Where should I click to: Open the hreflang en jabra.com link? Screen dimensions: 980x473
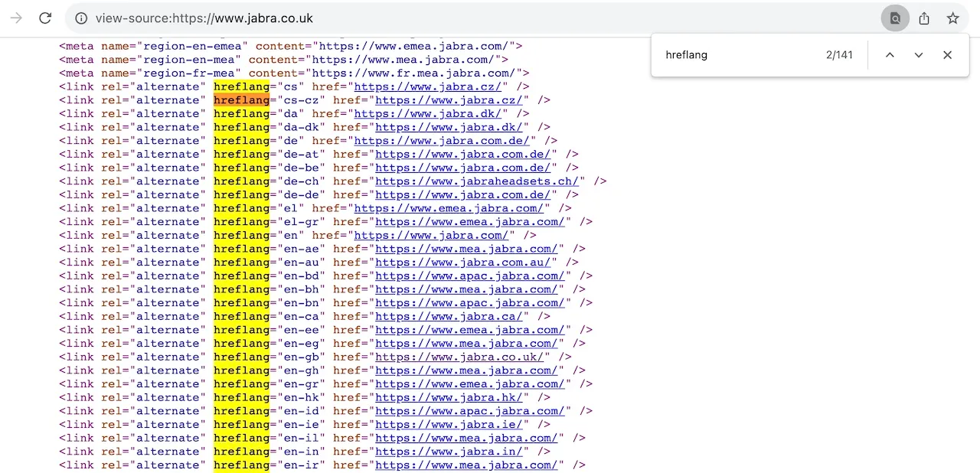[x=431, y=235]
